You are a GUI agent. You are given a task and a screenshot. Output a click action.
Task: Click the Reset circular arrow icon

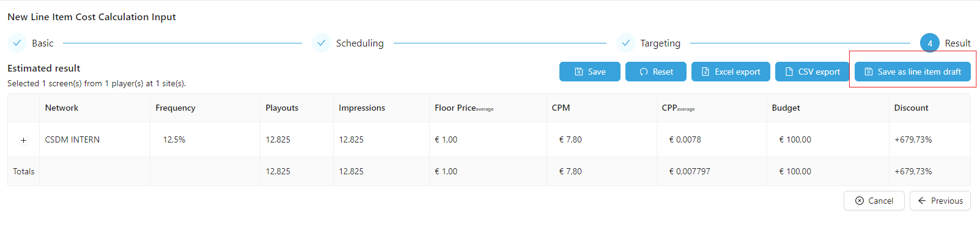point(644,72)
